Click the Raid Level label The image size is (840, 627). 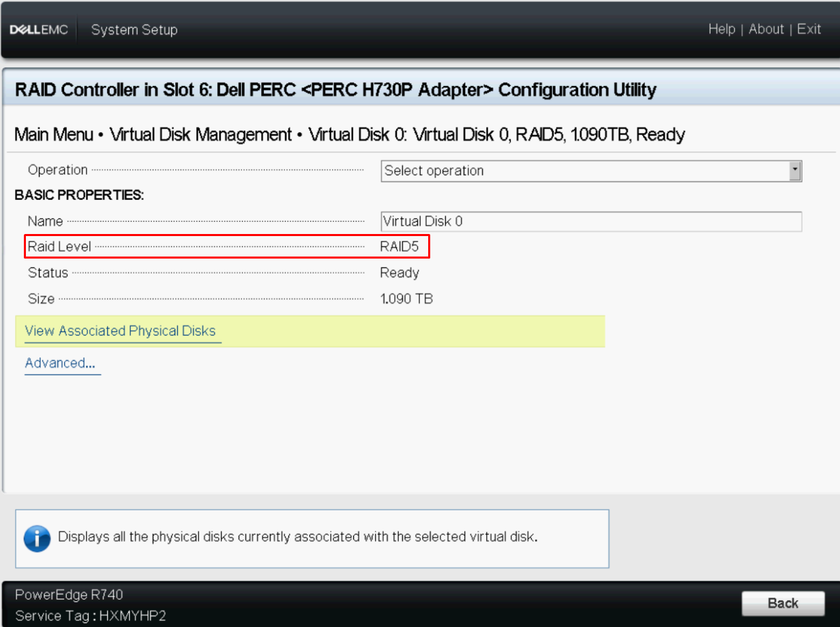[59, 246]
